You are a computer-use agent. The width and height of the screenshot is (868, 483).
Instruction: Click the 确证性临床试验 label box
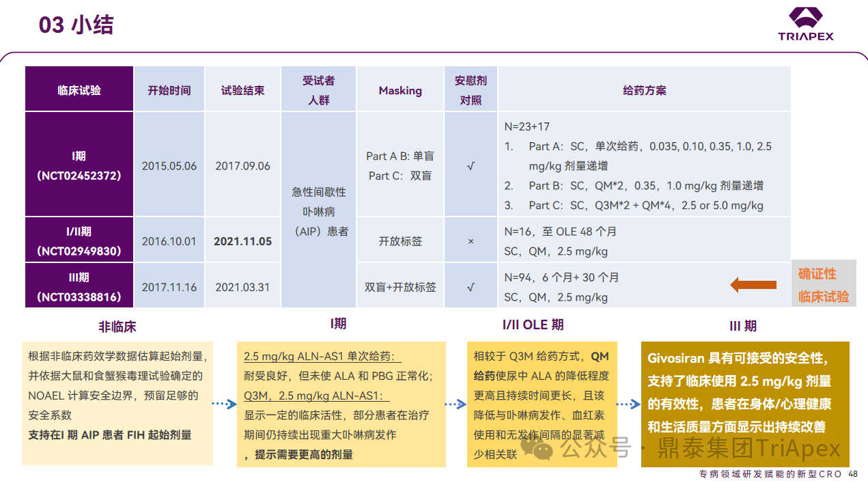pos(824,285)
